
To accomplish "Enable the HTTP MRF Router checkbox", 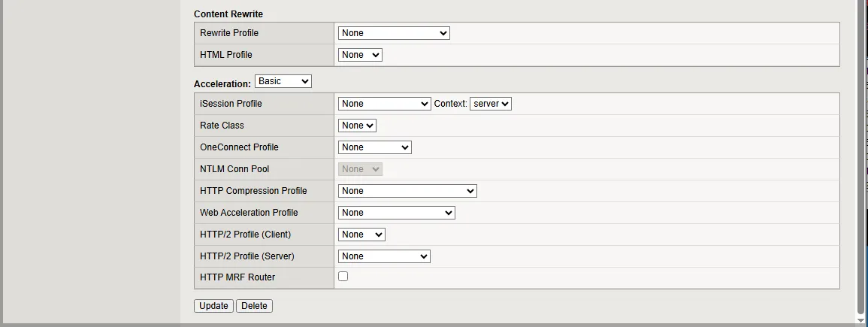I will [x=343, y=277].
